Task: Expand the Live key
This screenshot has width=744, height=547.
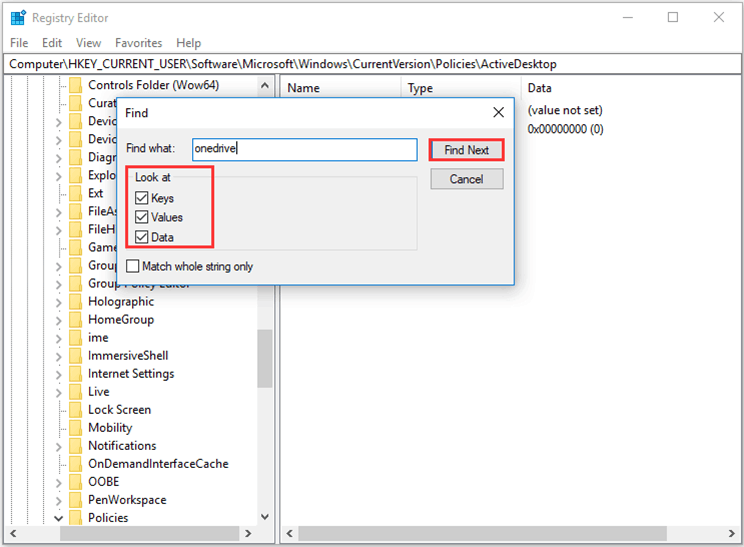Action: click(x=58, y=392)
